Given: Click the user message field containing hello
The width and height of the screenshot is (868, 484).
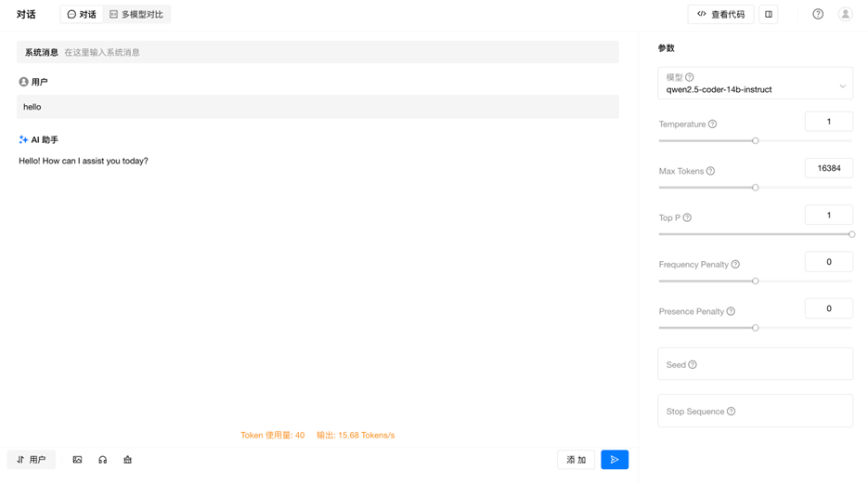Looking at the screenshot, I should (x=317, y=106).
